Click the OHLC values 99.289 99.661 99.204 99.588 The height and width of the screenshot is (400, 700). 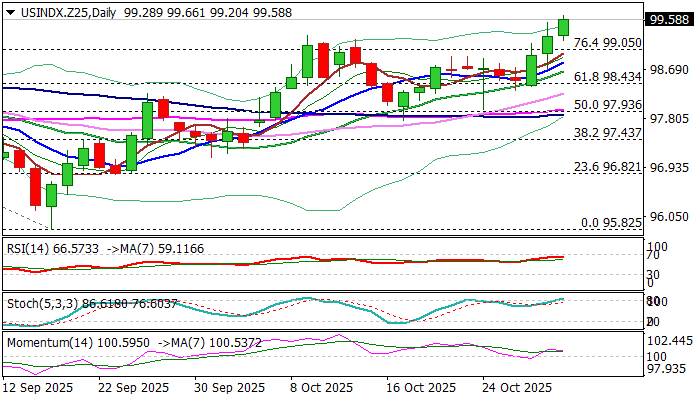click(x=208, y=12)
